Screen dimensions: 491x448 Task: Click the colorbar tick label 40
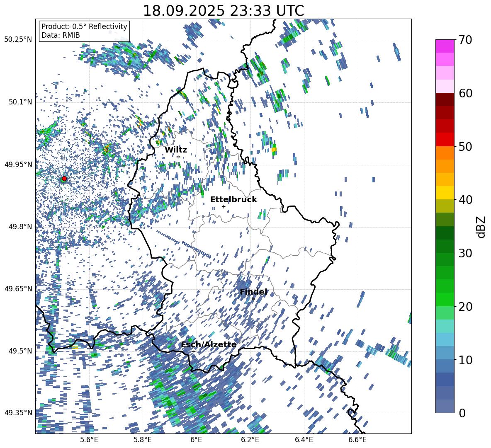click(465, 200)
